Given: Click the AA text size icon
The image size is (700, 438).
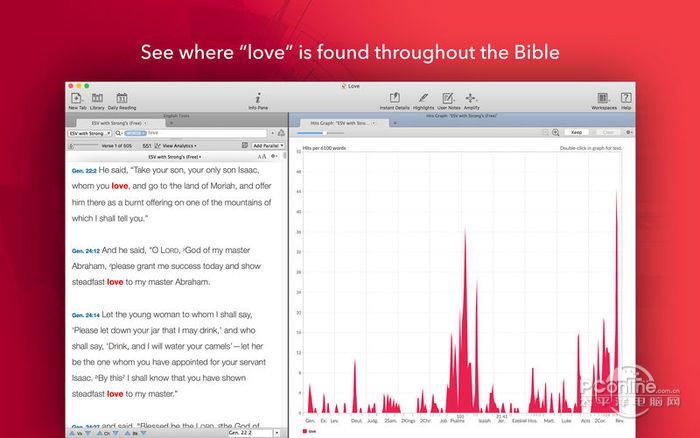Looking at the screenshot, I should [x=262, y=157].
